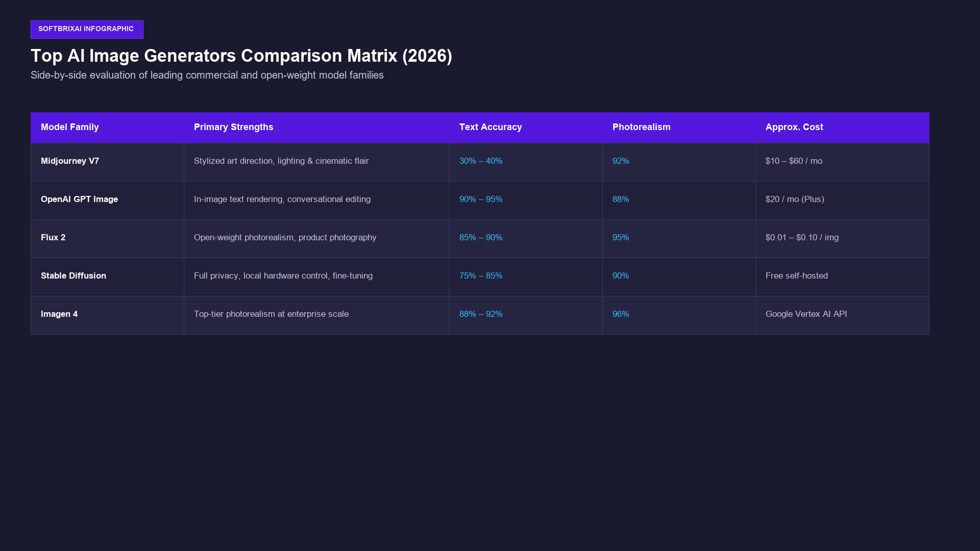Image resolution: width=980 pixels, height=551 pixels.
Task: Click 'Stylized art direction, lighting & cinematic flair'
Action: (x=281, y=161)
